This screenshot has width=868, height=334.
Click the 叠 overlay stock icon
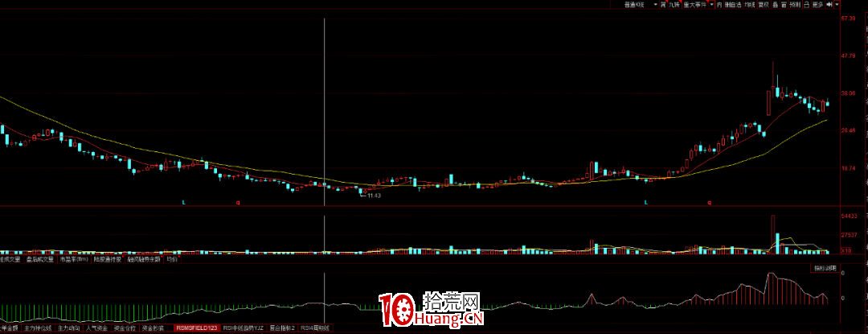pos(776,5)
